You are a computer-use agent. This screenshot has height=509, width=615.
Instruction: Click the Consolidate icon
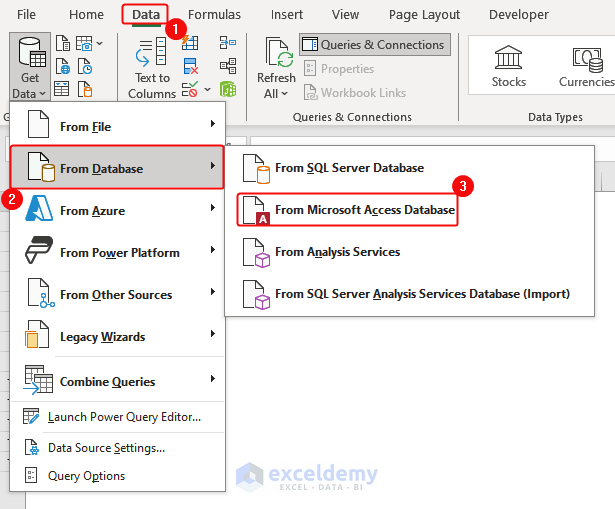(228, 42)
